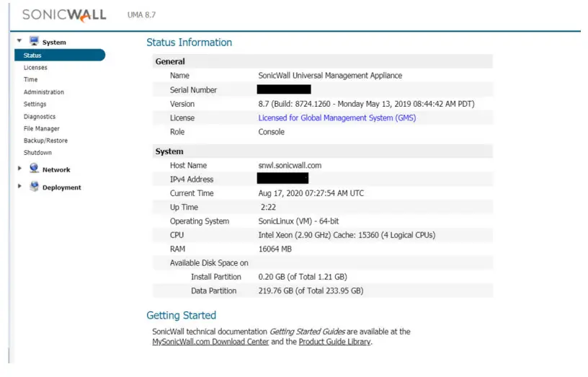The image size is (588, 377).
Task: Open the Shutdown page
Action: click(37, 153)
